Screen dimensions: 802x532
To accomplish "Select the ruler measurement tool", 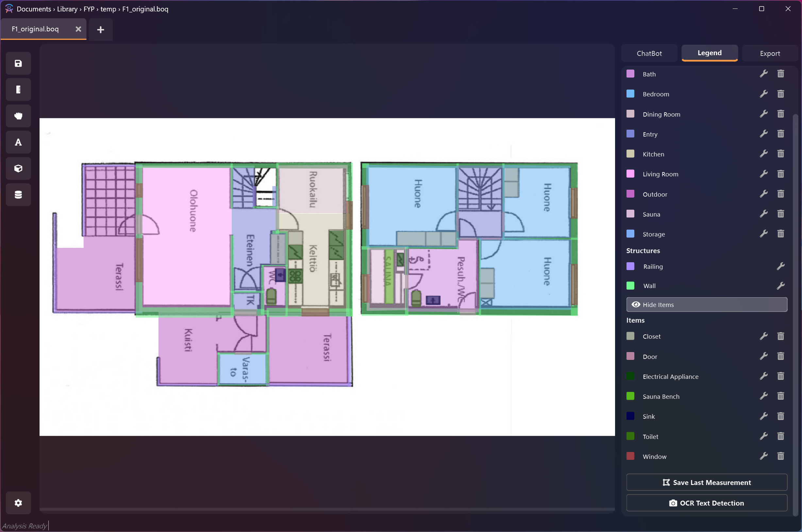I will (18, 89).
